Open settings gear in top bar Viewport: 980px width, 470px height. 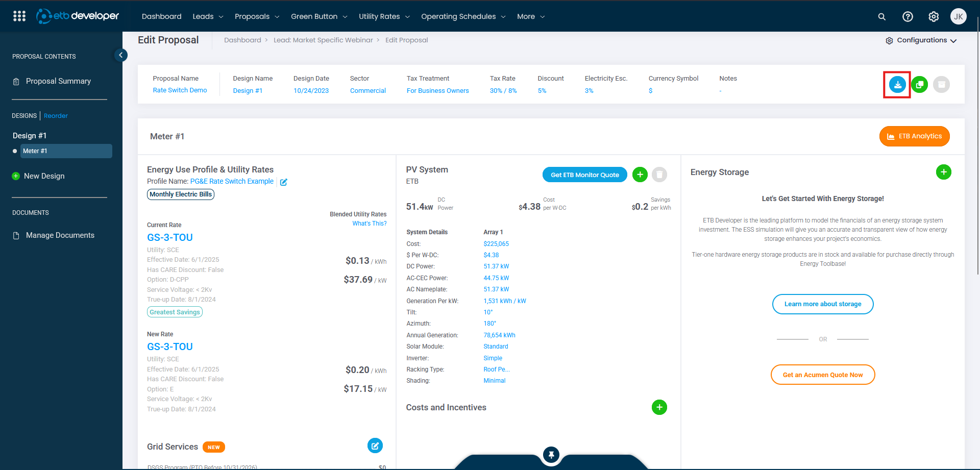[934, 17]
